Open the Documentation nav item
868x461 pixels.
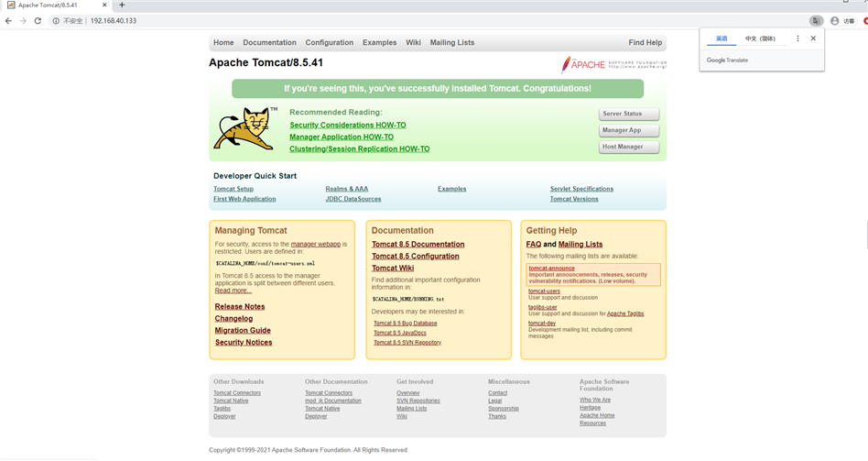pyautogui.click(x=269, y=43)
